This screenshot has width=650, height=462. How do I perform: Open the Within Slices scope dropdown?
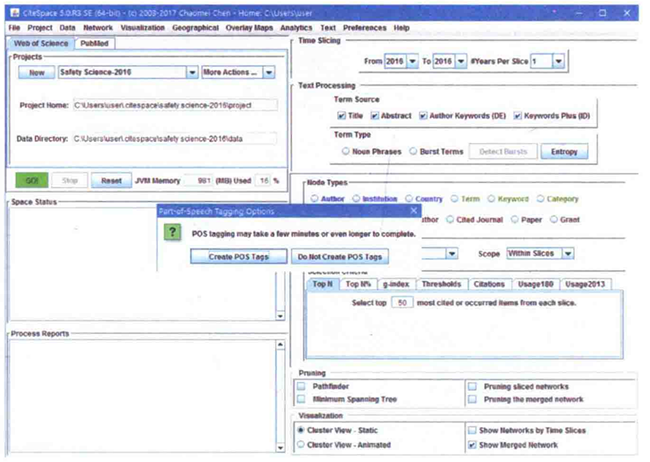point(567,254)
